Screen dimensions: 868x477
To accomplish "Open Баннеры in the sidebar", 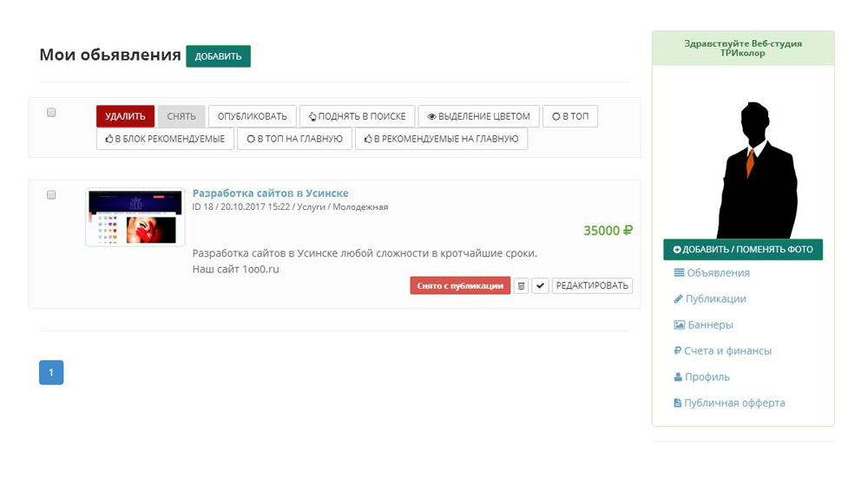I will click(x=704, y=325).
